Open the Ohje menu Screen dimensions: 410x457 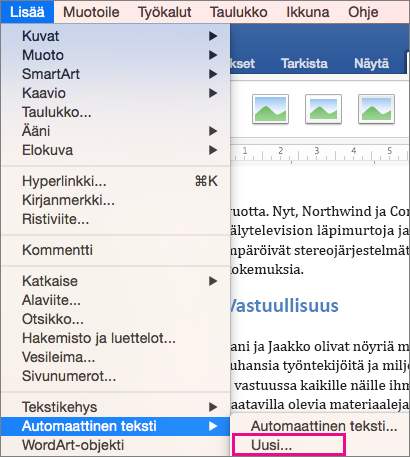click(363, 12)
